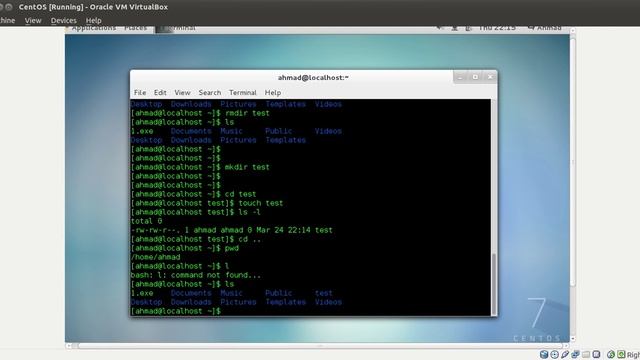
Task: Click the 'total 0' output line
Action: (x=146, y=221)
